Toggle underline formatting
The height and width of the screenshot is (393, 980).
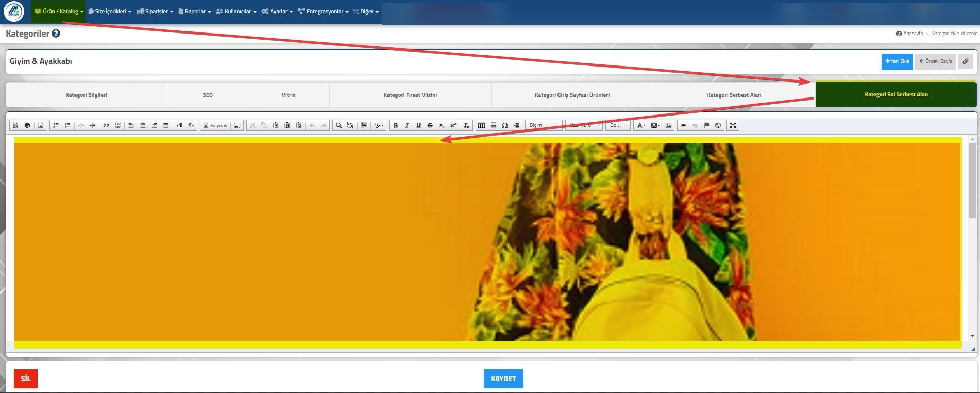[x=418, y=125]
